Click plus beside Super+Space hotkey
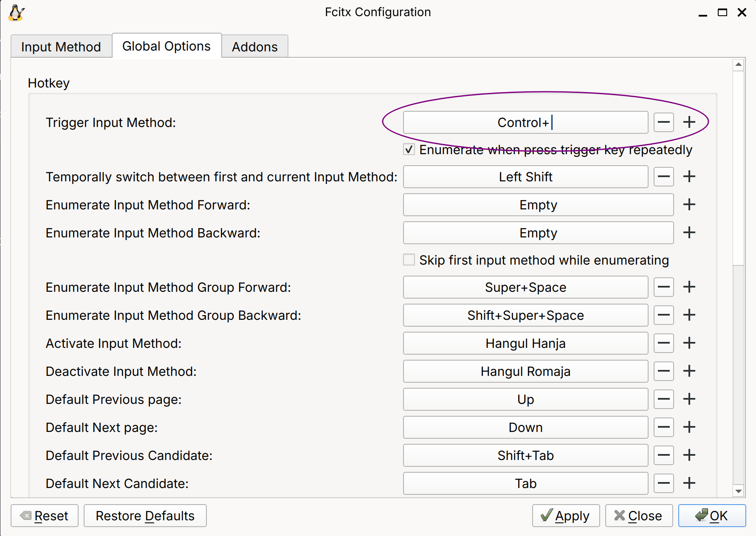Image resolution: width=756 pixels, height=536 pixels. pyautogui.click(x=689, y=287)
